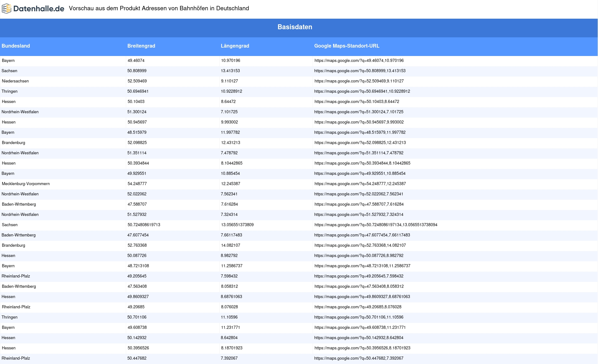The image size is (598, 364).
Task: Select the Längengrad column header
Action: pyautogui.click(x=235, y=46)
